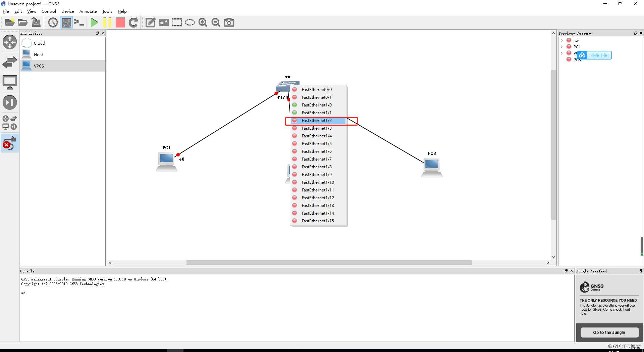Float the End devices panel
Image resolution: width=644 pixels, height=352 pixels.
point(97,33)
